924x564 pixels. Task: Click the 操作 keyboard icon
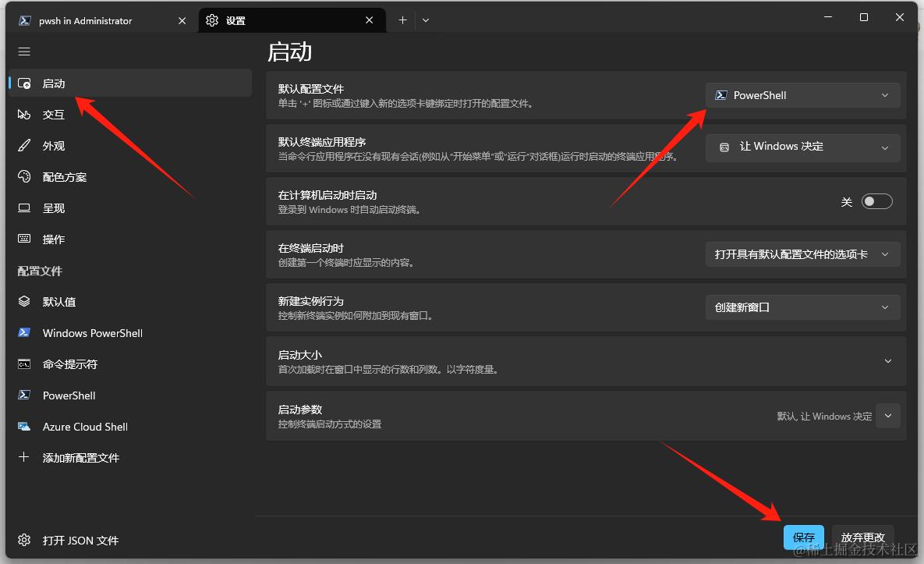24,239
